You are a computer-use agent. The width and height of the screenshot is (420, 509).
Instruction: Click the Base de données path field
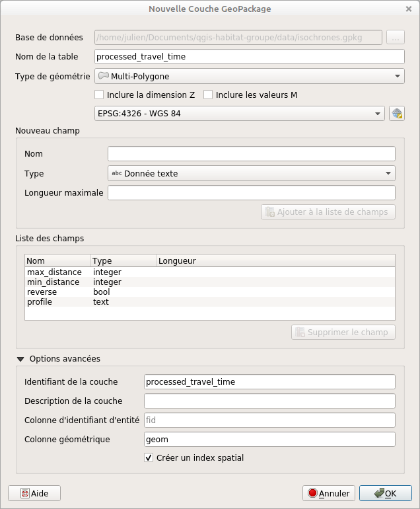click(238, 37)
